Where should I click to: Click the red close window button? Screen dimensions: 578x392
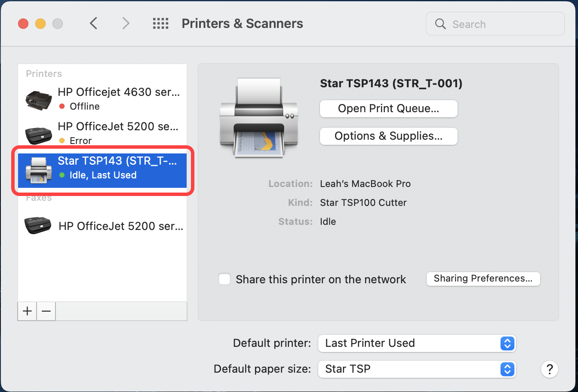tap(23, 24)
